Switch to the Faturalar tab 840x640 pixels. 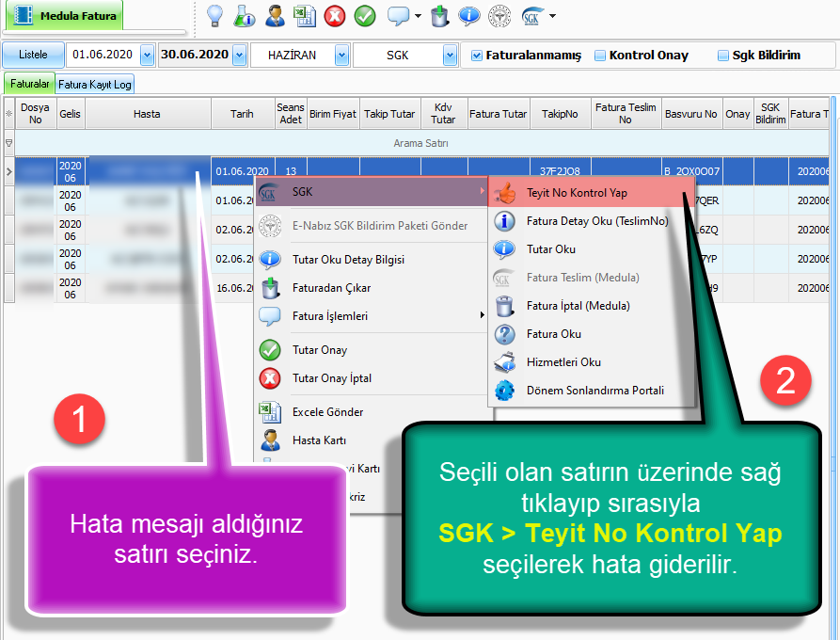(29, 84)
